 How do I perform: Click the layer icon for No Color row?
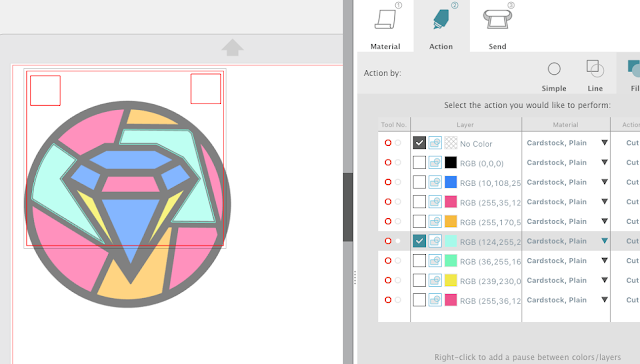pos(435,143)
